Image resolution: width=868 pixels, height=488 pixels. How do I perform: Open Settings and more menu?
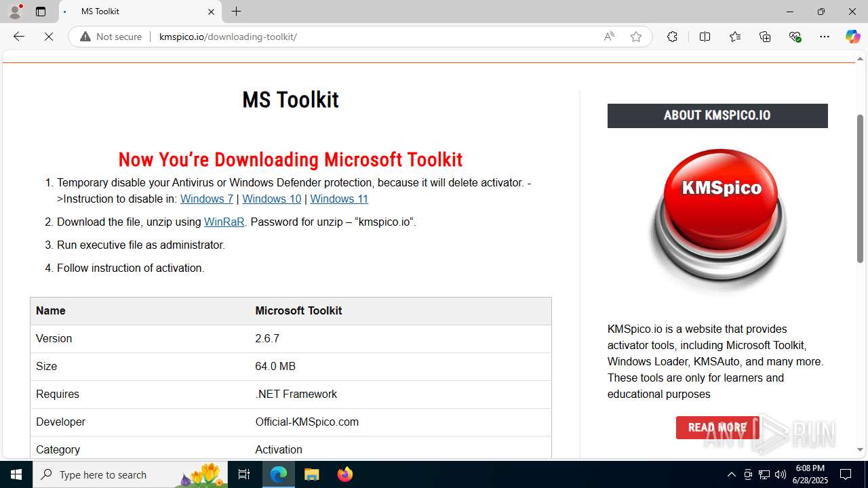coord(824,37)
